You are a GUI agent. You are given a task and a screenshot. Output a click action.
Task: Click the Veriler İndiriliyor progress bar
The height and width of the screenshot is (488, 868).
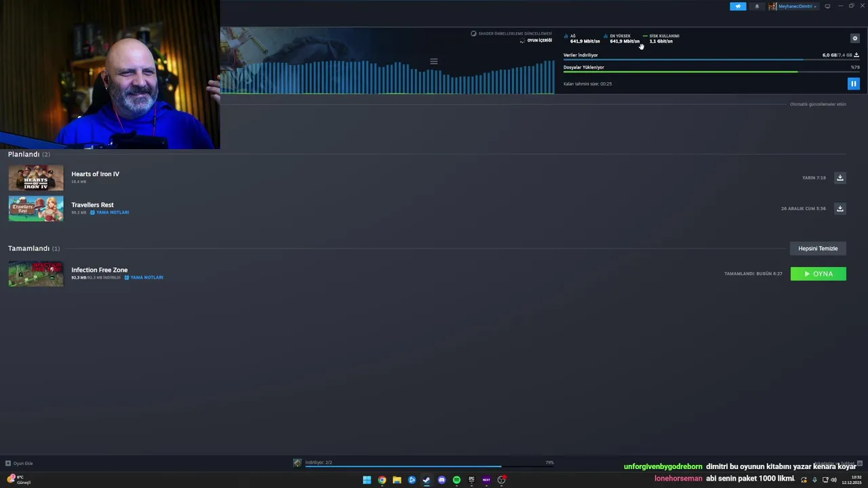711,60
